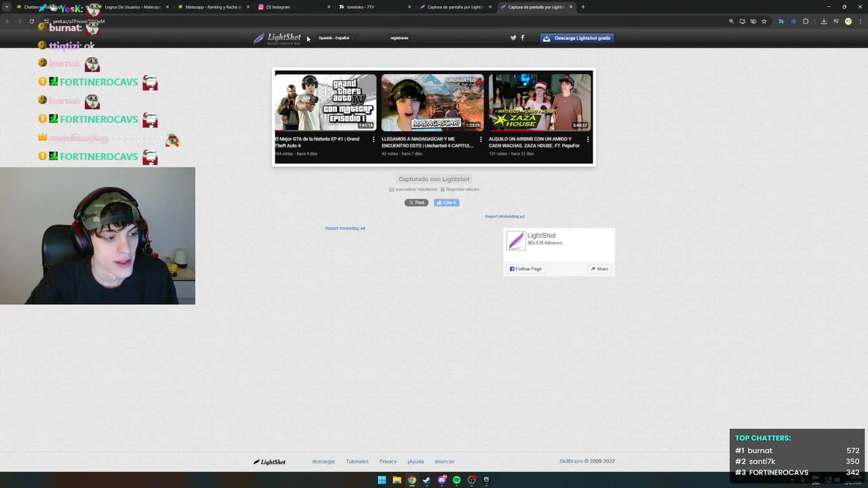The image size is (868, 488).
Task: Open the Spanish - Español language dropdown
Action: pyautogui.click(x=336, y=38)
